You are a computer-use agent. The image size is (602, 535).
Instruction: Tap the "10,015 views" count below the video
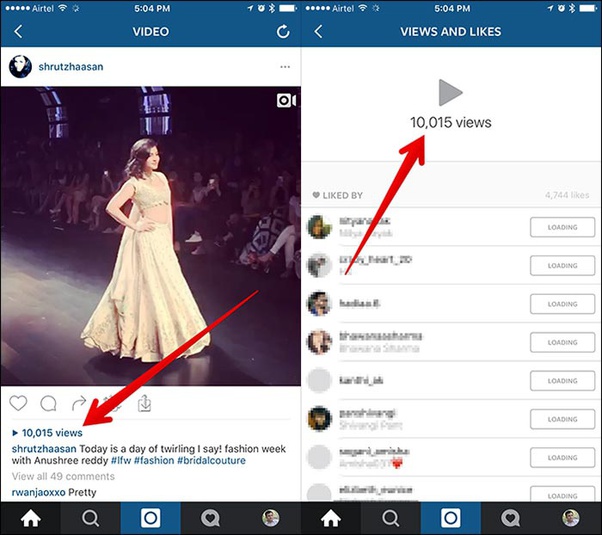pos(51,433)
